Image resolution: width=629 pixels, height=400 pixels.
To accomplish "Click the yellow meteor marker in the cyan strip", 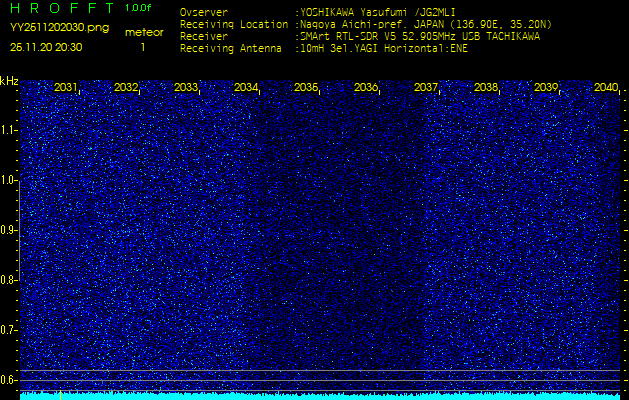I will (60, 395).
